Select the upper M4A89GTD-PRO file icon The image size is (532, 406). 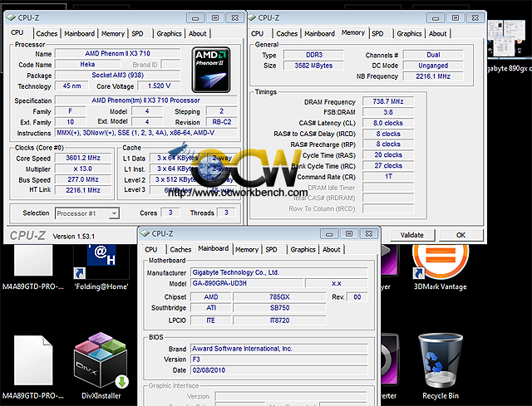(x=33, y=267)
